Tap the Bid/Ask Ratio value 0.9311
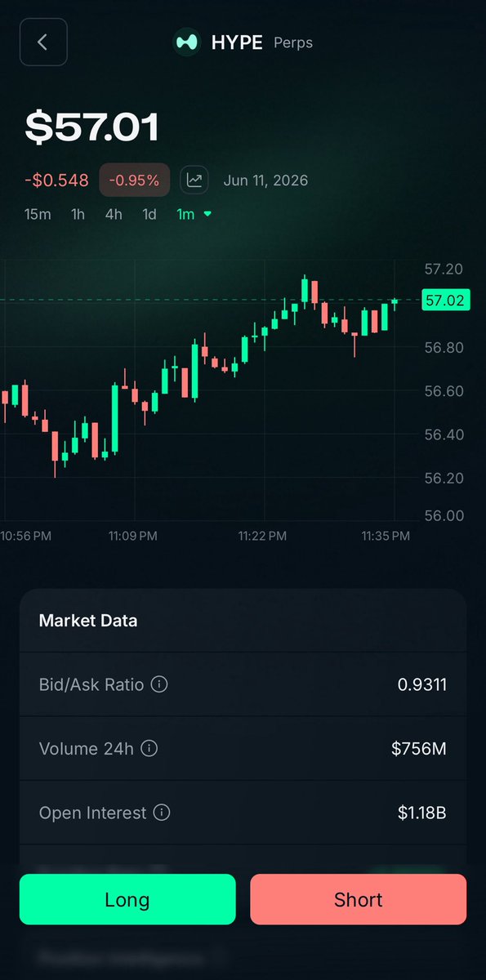 [x=422, y=684]
